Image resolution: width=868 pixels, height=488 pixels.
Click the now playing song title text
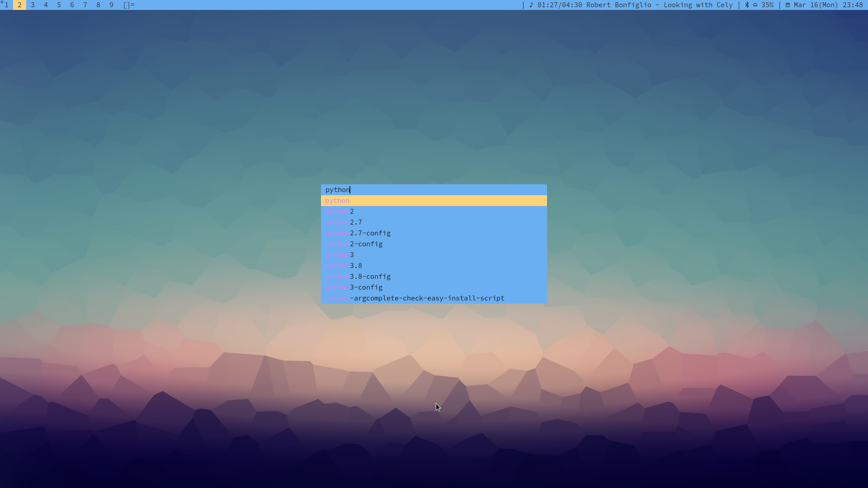pos(659,5)
